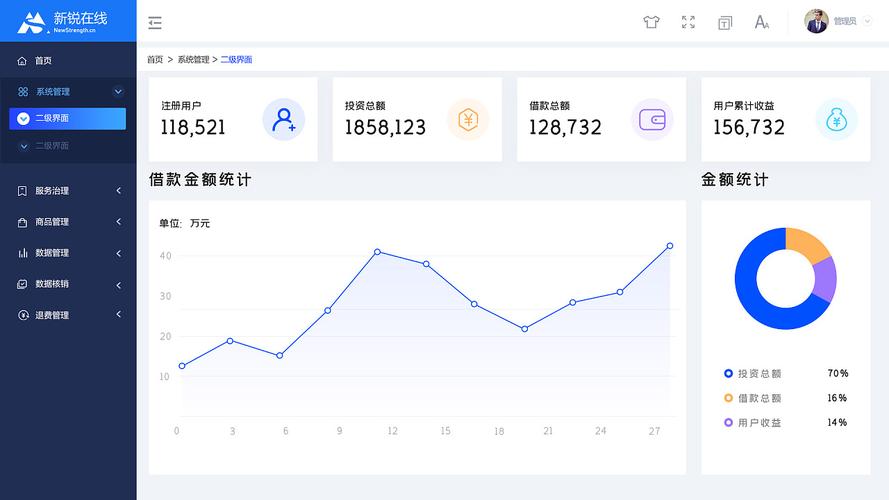889x500 pixels.
Task: Click the 管理员 username label
Action: [845, 21]
